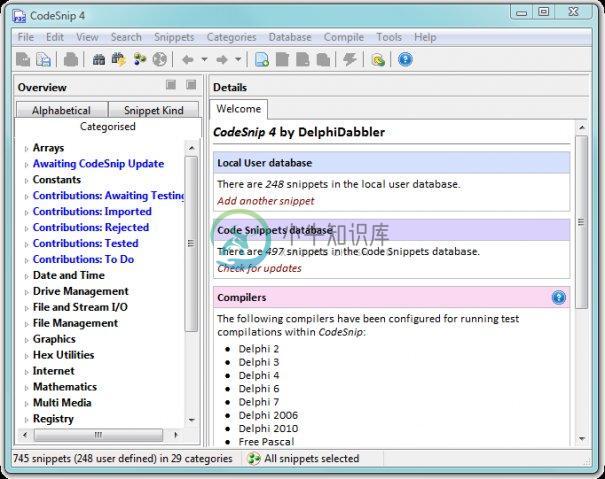Click the Details pane vertical scrollbar thumb
Image resolution: width=605 pixels, height=479 pixels.
pyautogui.click(x=581, y=222)
